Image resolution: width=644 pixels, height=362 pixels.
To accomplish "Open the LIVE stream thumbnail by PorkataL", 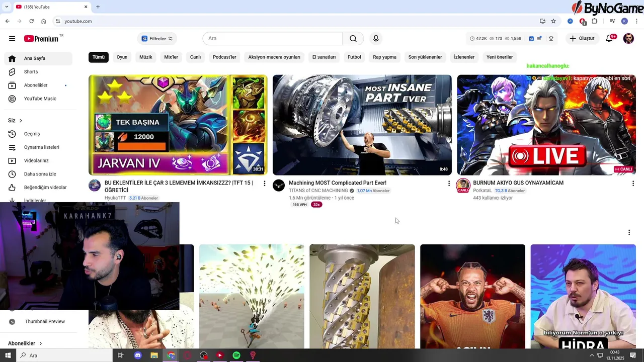I will [x=546, y=125].
